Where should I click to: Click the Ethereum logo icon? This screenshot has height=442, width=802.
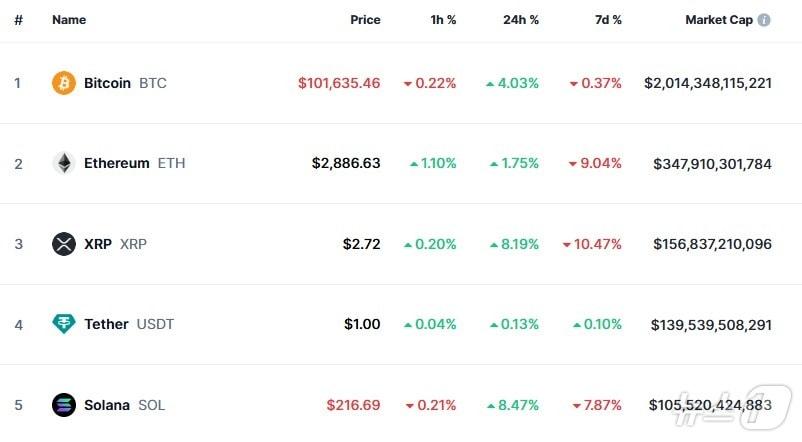tap(64, 163)
